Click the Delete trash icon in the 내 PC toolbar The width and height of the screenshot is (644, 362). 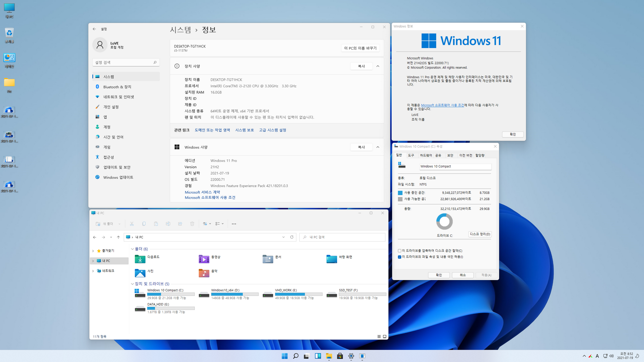pos(192,224)
